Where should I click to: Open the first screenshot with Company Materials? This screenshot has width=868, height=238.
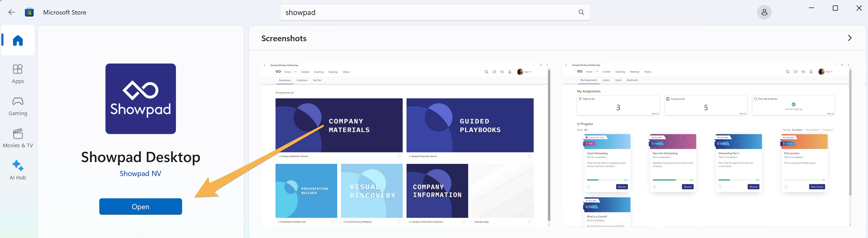pos(406,144)
